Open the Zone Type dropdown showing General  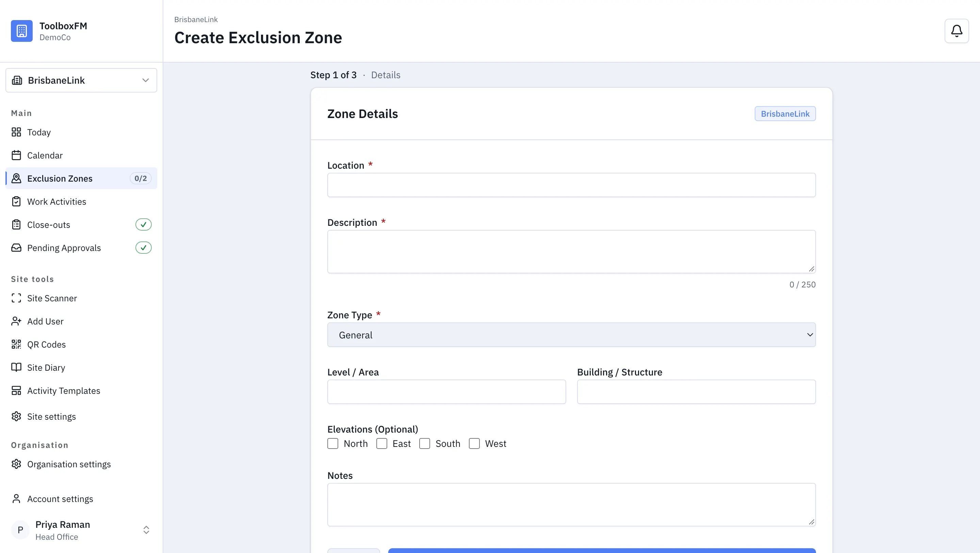[x=571, y=335]
